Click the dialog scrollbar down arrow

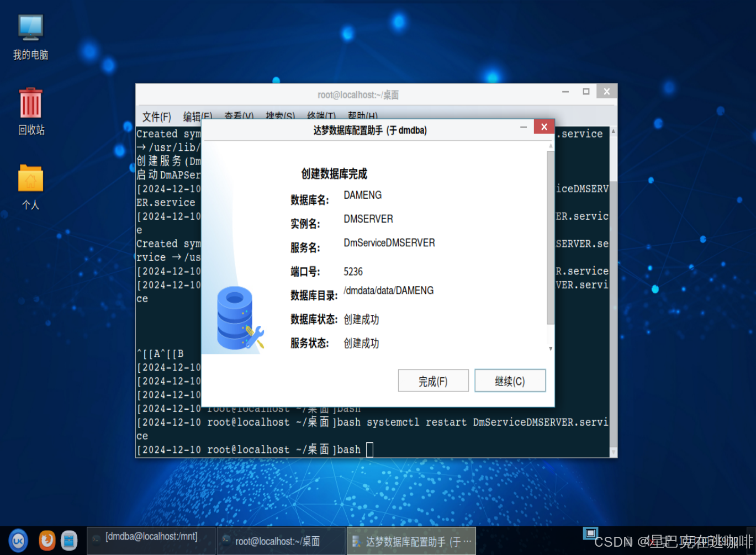point(551,349)
